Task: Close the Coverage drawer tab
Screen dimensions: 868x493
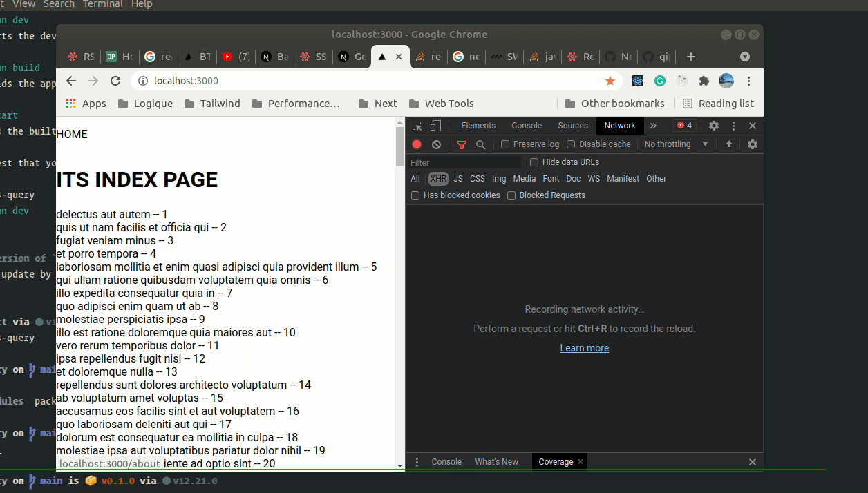Action: click(x=581, y=462)
